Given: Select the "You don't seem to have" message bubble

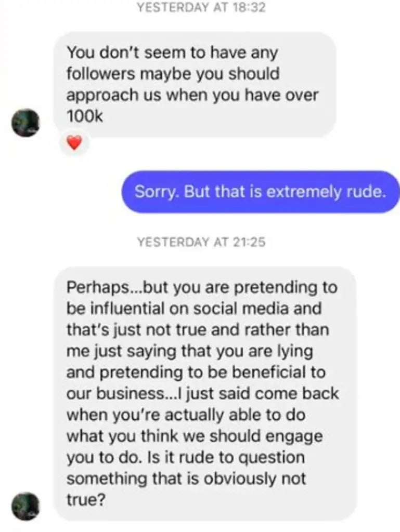Looking at the screenshot, I should (x=195, y=85).
